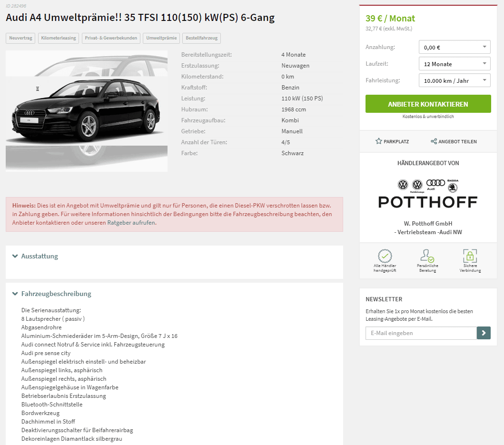
Task: Open the Anzahlung dropdown showing 0,00 €
Action: [x=455, y=47]
